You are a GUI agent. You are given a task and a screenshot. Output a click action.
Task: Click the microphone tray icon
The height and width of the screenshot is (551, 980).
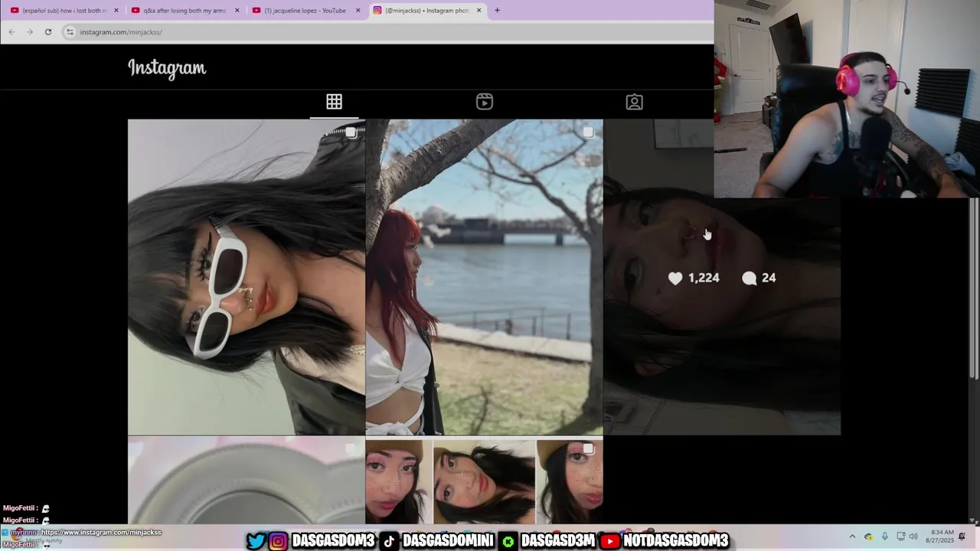click(x=884, y=536)
